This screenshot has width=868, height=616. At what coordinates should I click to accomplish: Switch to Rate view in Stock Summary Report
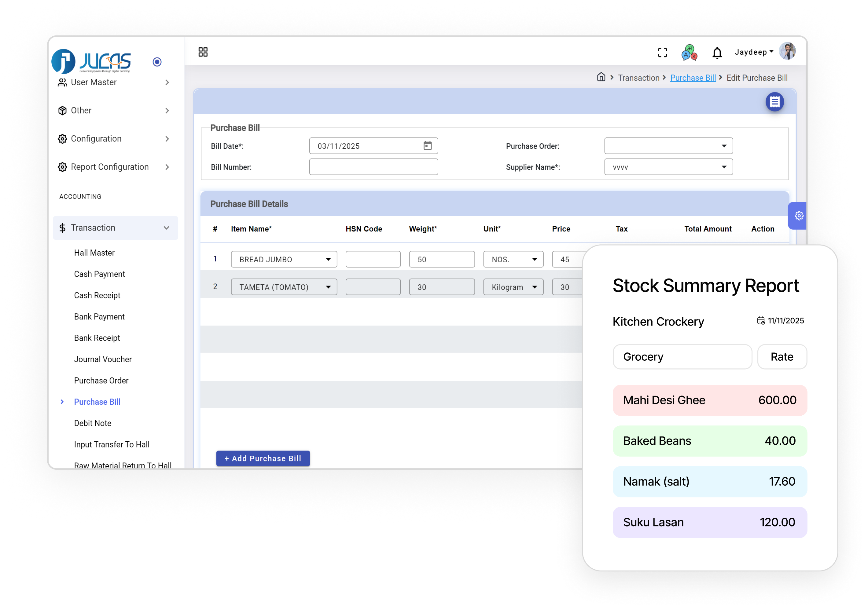coord(782,356)
